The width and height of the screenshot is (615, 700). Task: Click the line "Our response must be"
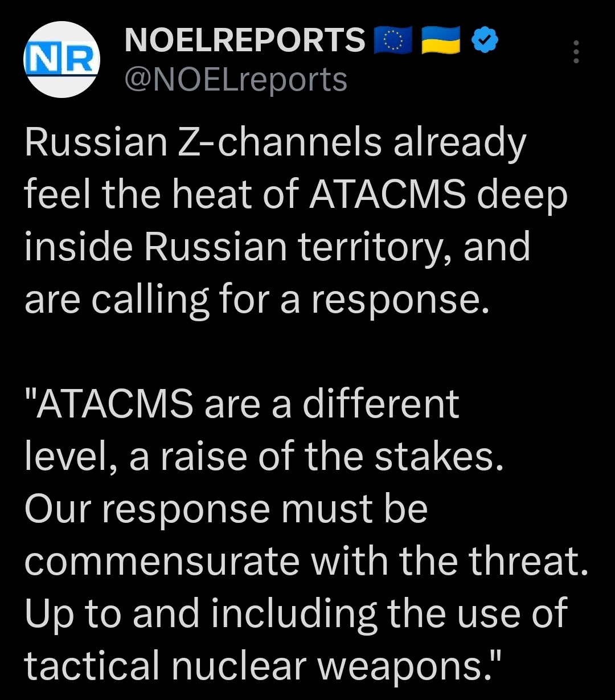pyautogui.click(x=226, y=508)
